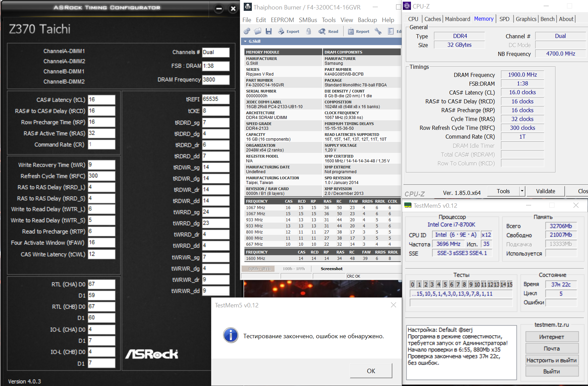Image resolution: width=588 pixels, height=386 pixels.
Task: Open the Help menu in Thaiphoon Burner
Action: (x=388, y=20)
